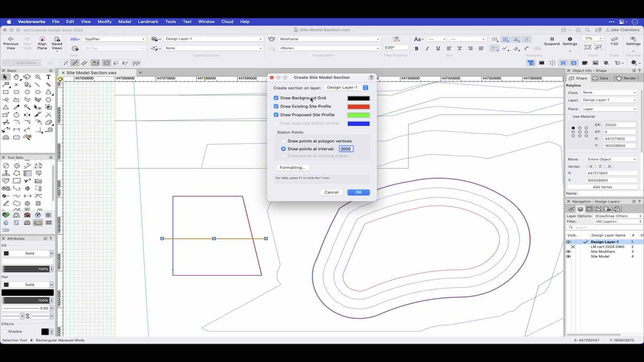Open the Landmark menu

coord(148,22)
